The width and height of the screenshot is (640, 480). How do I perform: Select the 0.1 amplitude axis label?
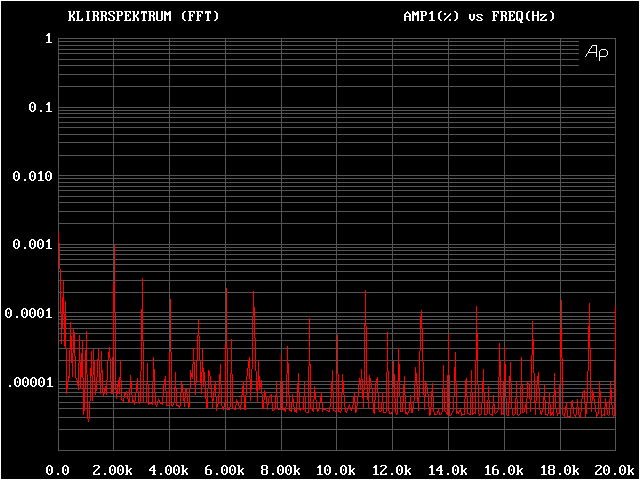39,108
